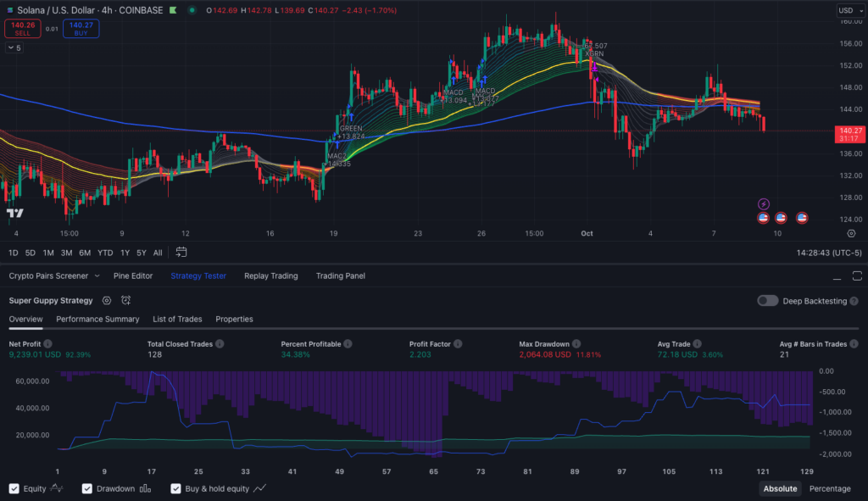Click the chart settings gear icon

coord(851,234)
